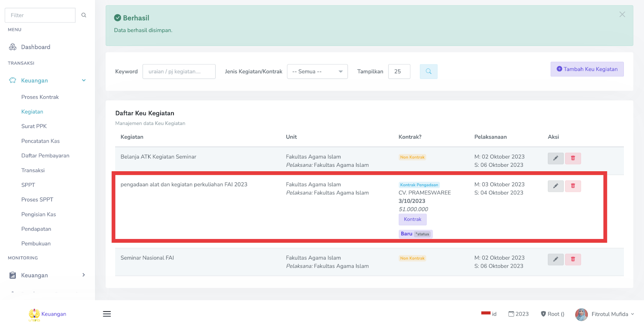This screenshot has height=328, width=644.
Task: Delete the Seminar Nasional FAI row
Action: pyautogui.click(x=573, y=259)
